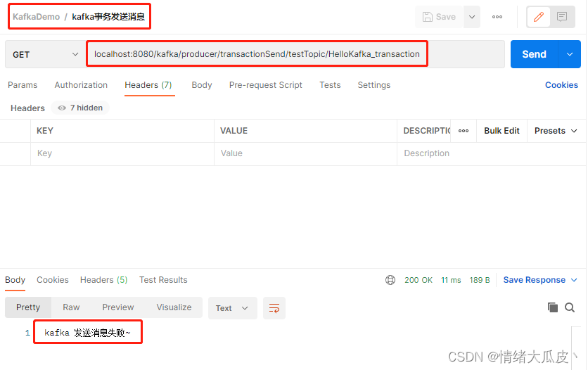Click the VALUE column header

point(234,131)
